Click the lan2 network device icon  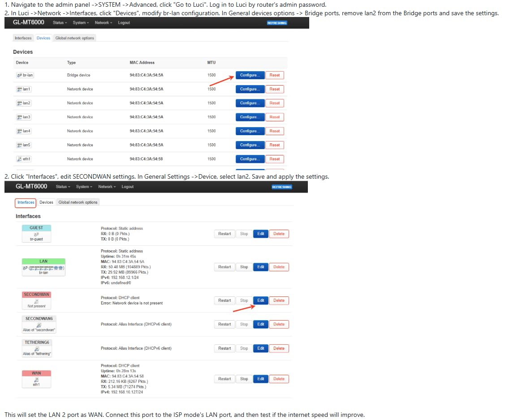coord(19,103)
